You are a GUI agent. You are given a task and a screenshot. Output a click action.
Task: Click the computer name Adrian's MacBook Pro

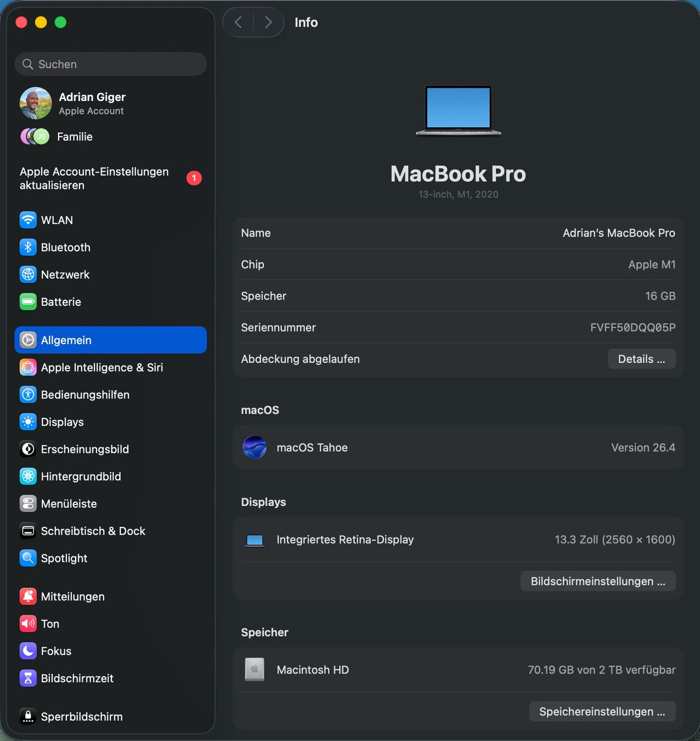619,233
